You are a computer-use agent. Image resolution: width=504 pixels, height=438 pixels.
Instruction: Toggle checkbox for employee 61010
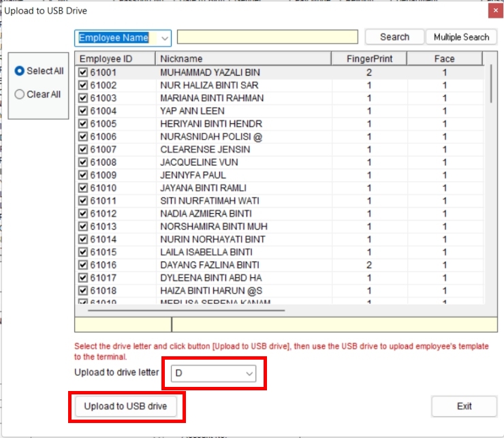pyautogui.click(x=83, y=188)
